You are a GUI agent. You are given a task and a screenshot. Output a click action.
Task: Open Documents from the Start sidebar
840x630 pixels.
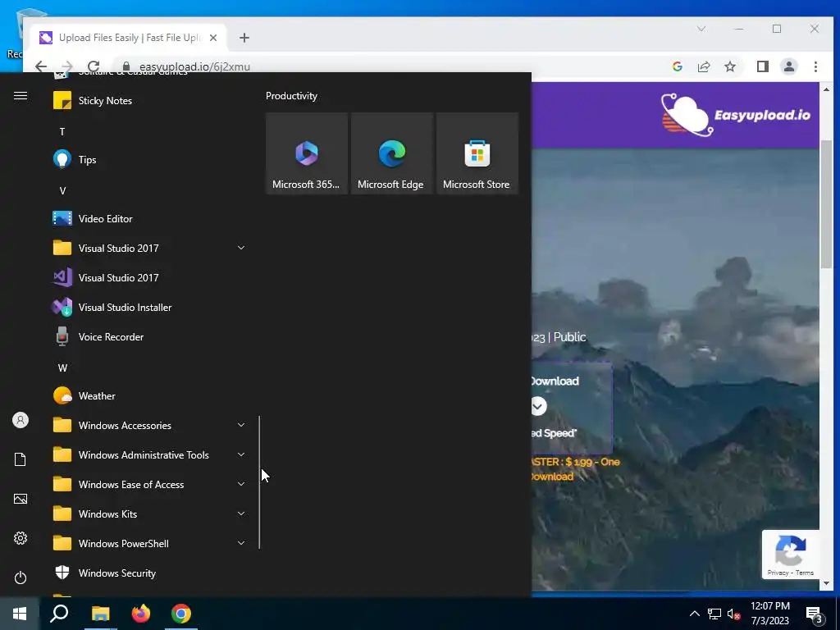21,459
